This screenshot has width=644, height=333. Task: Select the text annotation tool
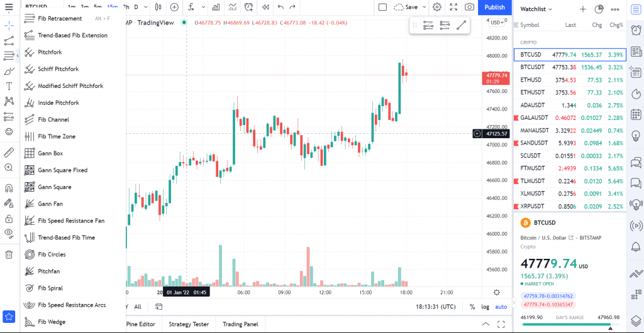pos(9,86)
